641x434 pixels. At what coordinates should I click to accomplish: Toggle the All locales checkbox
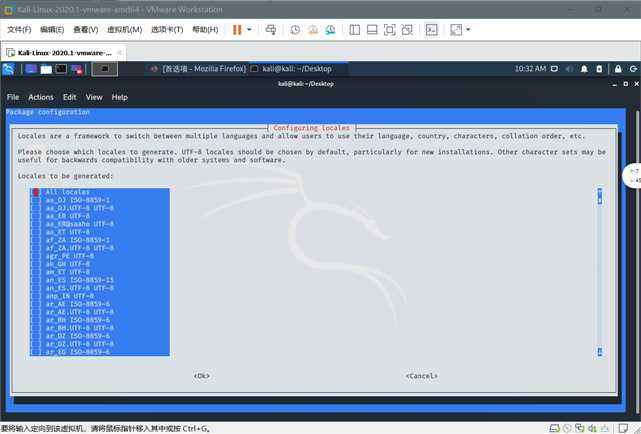[36, 192]
